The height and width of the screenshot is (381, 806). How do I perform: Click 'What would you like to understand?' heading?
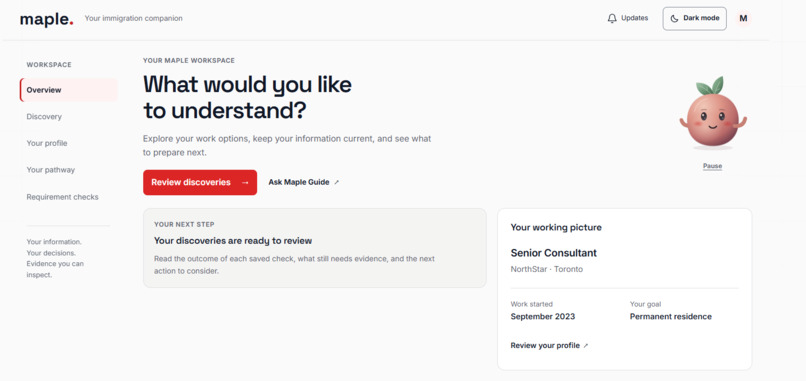(247, 98)
